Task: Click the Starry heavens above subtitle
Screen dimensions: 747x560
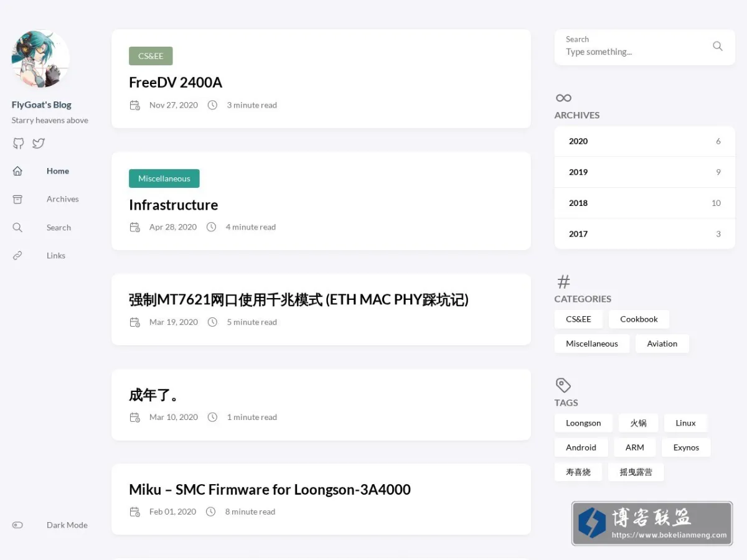Action: click(x=50, y=120)
